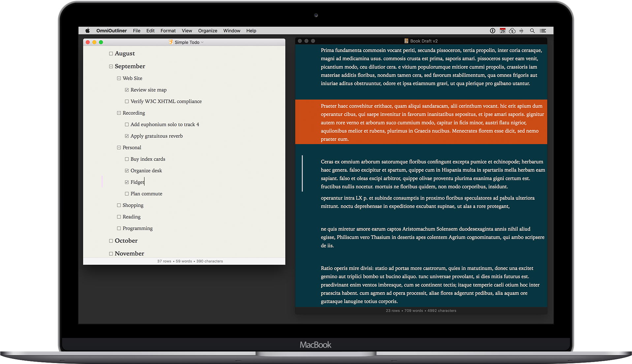Click Simple Todo document icon in title bar
Screen dimensions: 632x364
click(x=171, y=42)
